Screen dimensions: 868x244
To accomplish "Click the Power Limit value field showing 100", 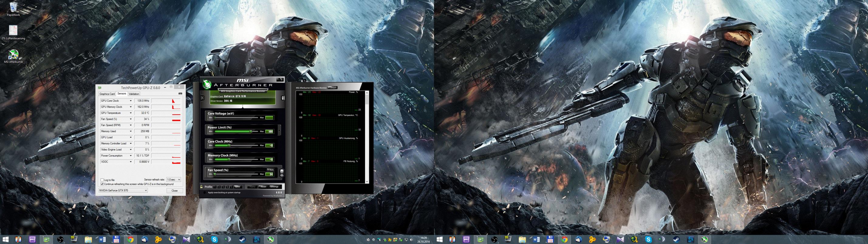I will (269, 131).
